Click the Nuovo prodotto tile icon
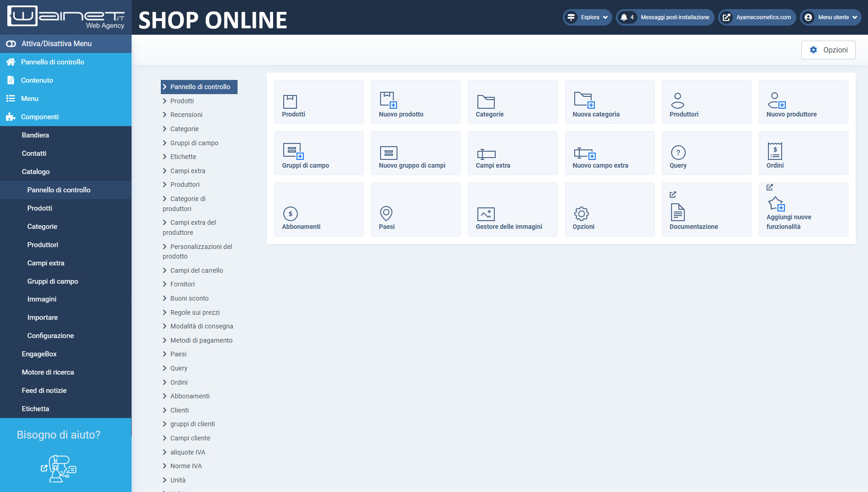The width and height of the screenshot is (868, 492). tap(388, 100)
